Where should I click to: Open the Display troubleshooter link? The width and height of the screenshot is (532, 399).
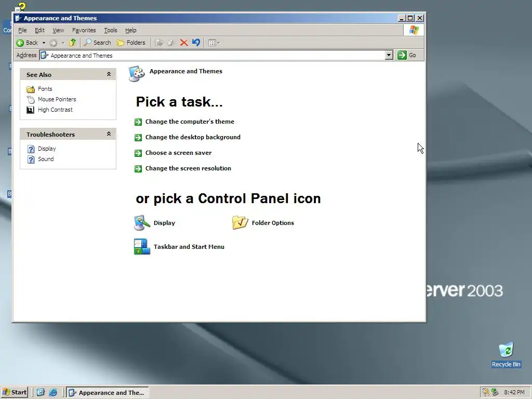point(47,149)
